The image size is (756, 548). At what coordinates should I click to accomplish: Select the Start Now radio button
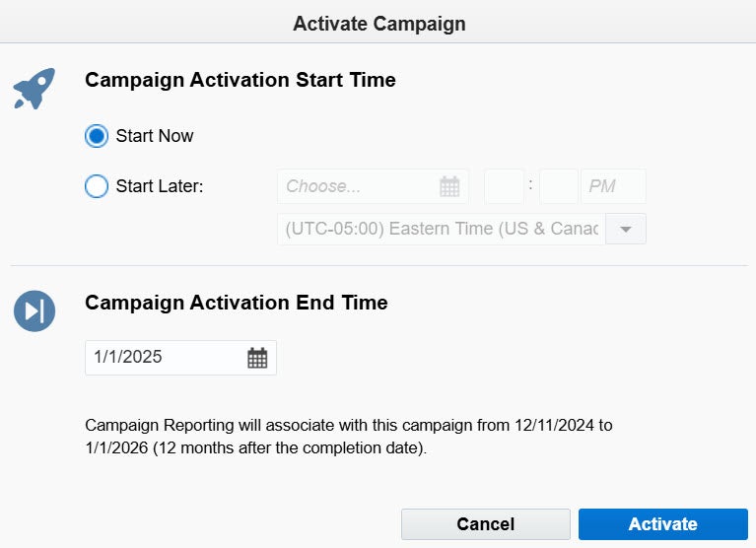point(97,136)
